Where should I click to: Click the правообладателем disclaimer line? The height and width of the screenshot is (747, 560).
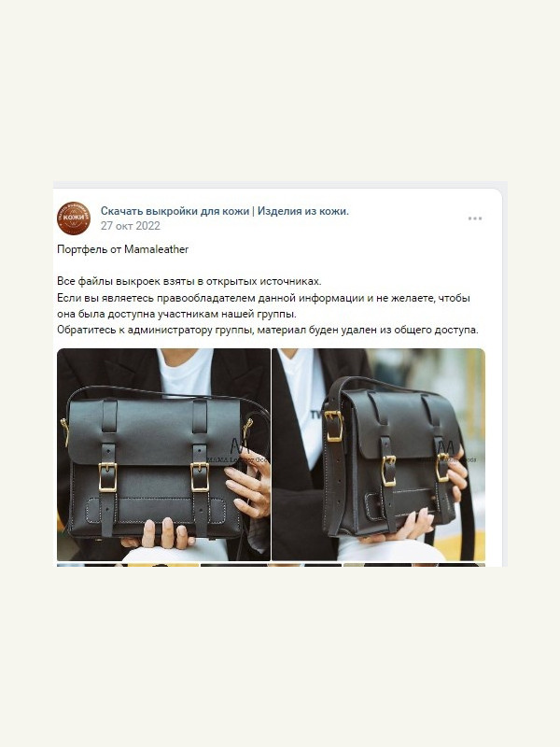263,298
